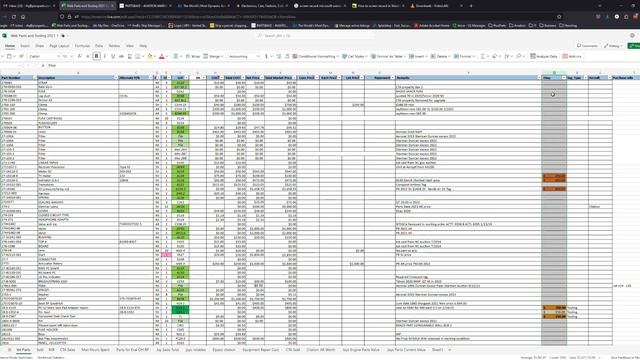The height and width of the screenshot is (360, 640).
Task: Click the Find and Select magnifier icon
Action: [x=520, y=56]
